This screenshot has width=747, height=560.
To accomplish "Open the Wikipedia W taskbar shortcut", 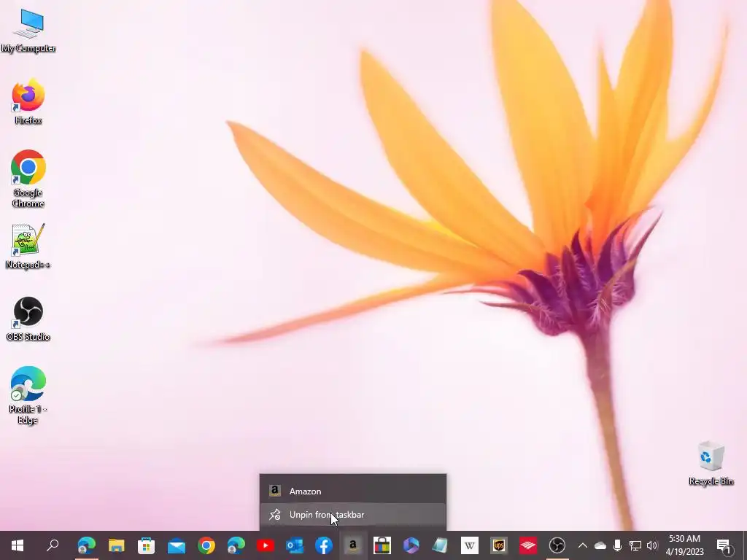I will [469, 545].
